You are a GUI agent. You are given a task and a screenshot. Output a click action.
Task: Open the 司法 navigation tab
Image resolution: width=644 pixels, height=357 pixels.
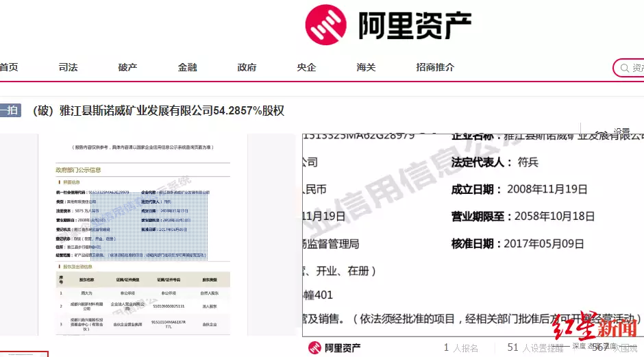click(69, 67)
